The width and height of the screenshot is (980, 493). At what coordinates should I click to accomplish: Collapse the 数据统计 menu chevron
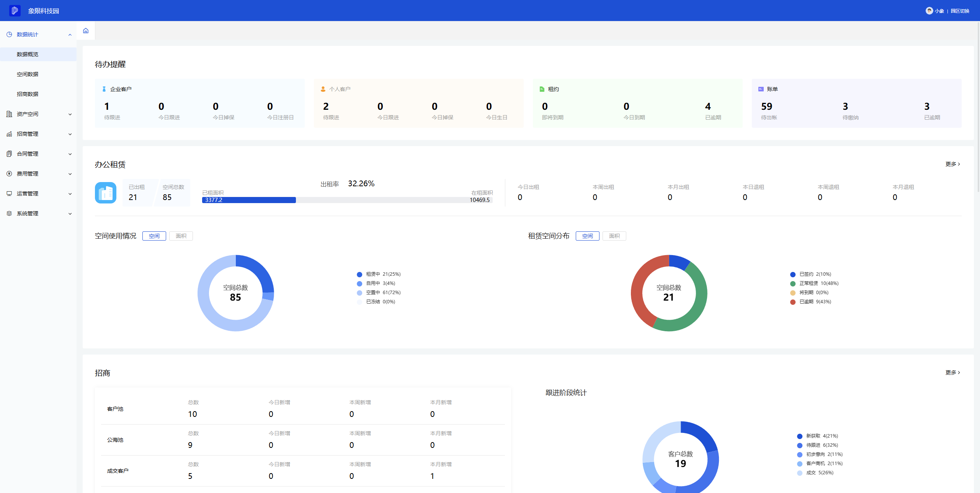pyautogui.click(x=70, y=35)
